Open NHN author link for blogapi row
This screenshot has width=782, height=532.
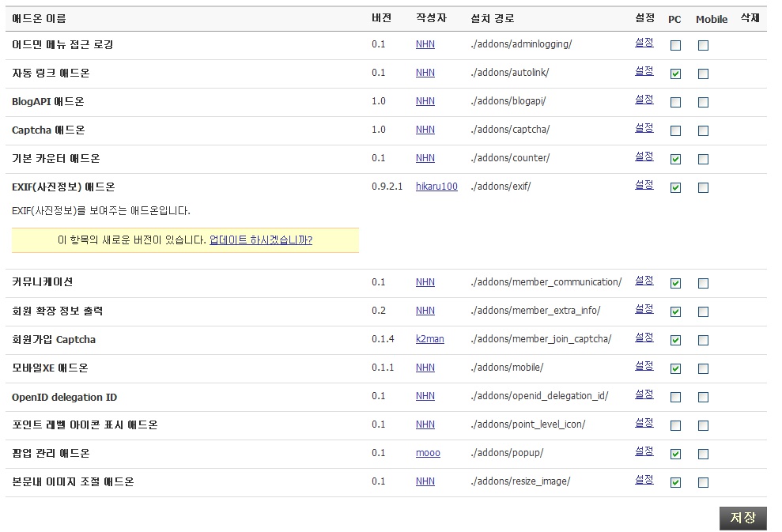pyautogui.click(x=425, y=101)
